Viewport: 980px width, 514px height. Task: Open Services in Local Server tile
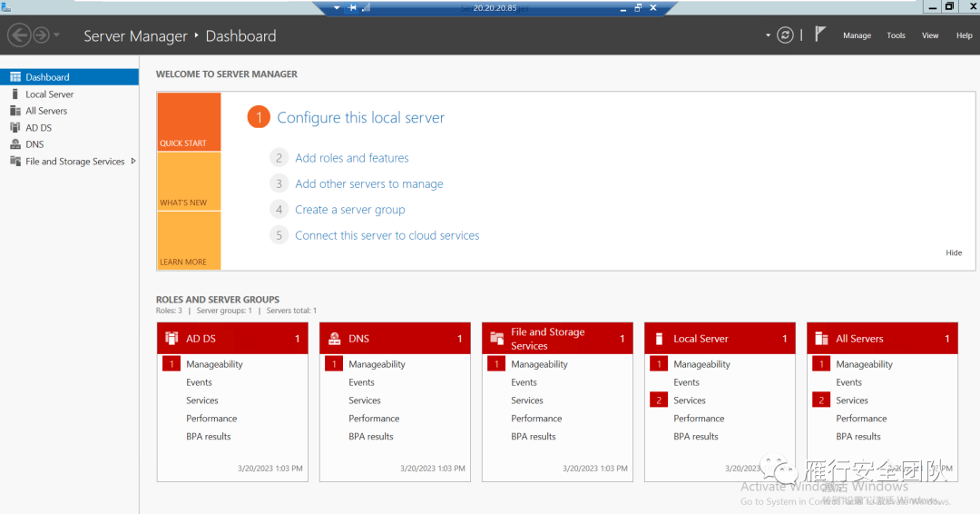[x=690, y=400]
